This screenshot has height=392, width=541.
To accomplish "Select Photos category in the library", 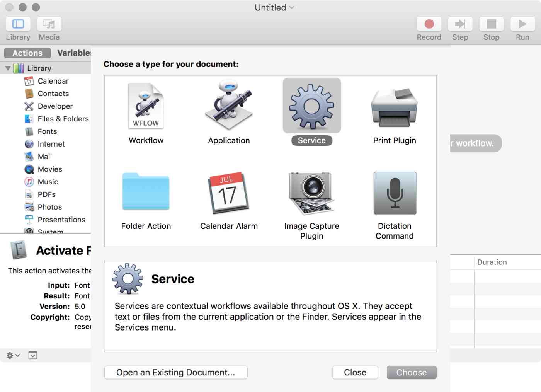I will 46,207.
